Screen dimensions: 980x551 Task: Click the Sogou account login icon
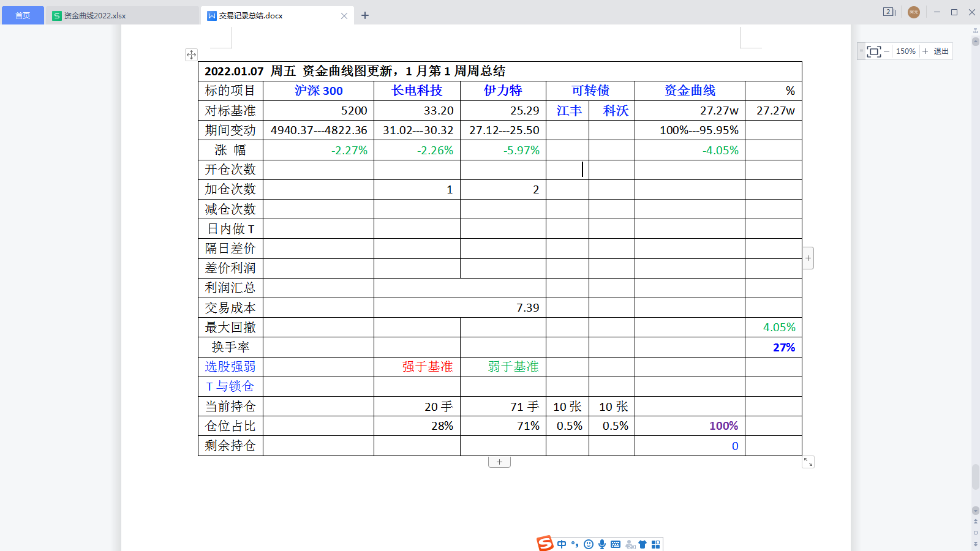coord(629,544)
